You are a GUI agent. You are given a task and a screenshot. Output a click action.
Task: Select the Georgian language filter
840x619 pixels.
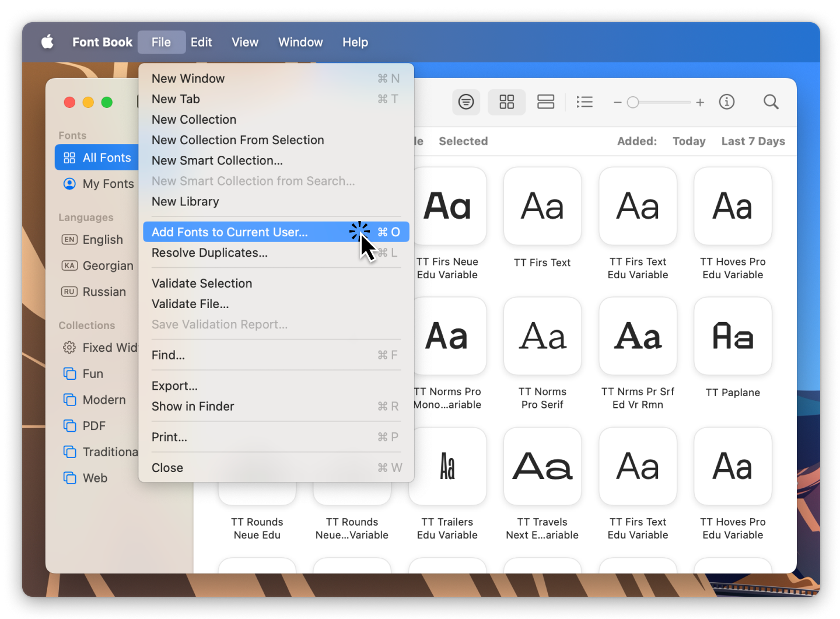(97, 266)
